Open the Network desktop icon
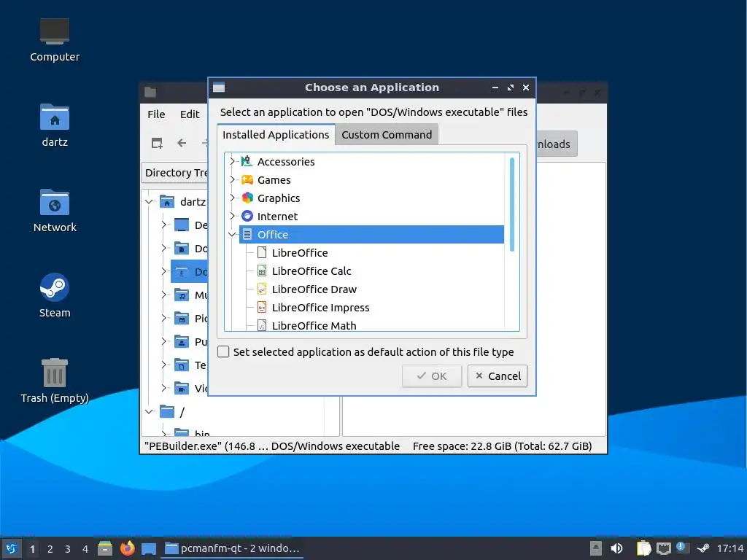This screenshot has width=747, height=560. 54,211
